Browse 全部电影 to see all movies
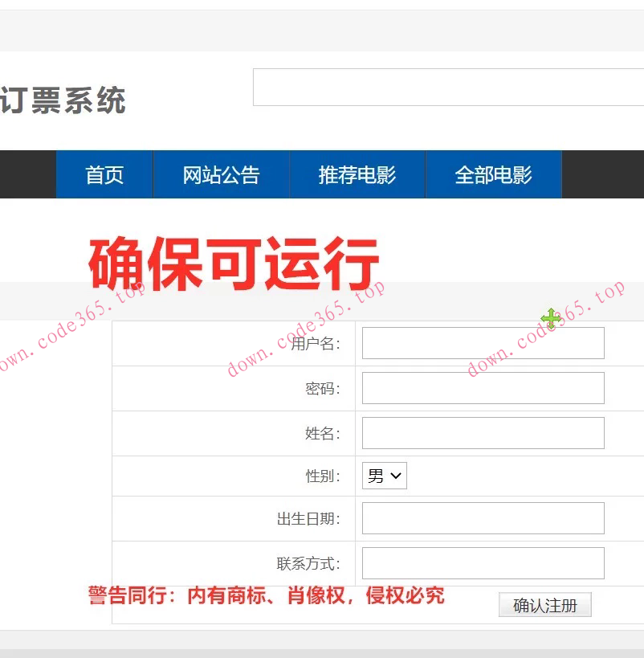 click(x=493, y=174)
